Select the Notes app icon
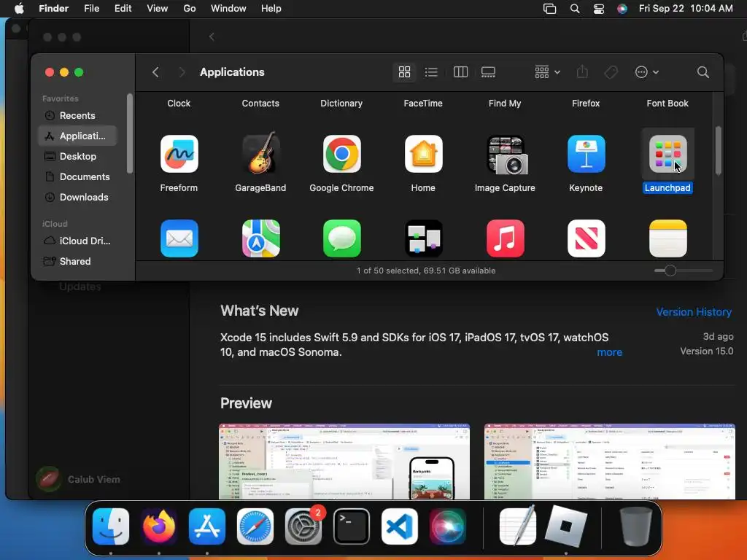 pos(667,238)
